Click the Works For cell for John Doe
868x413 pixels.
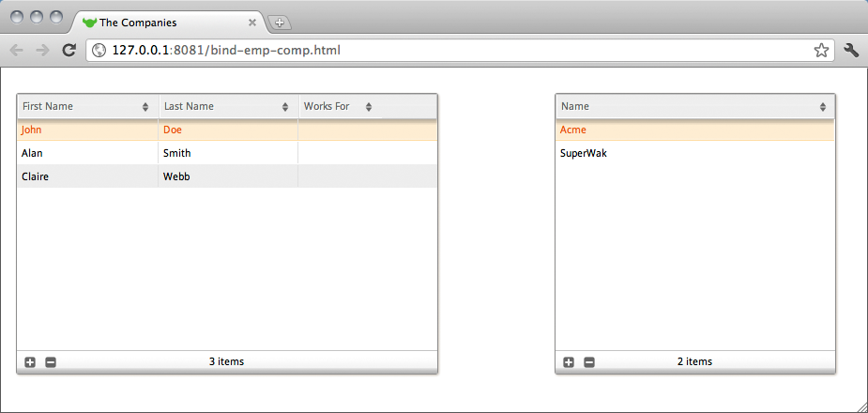tap(366, 130)
